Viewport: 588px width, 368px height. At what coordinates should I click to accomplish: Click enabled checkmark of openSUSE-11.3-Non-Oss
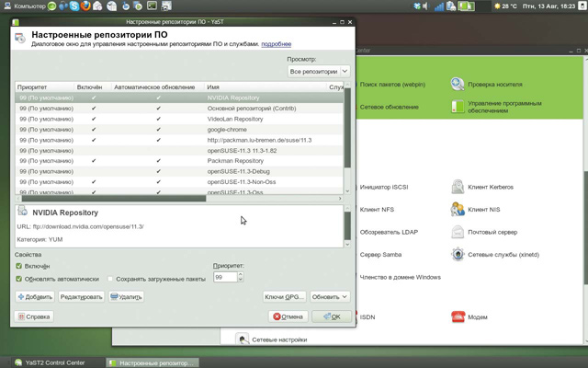94,182
